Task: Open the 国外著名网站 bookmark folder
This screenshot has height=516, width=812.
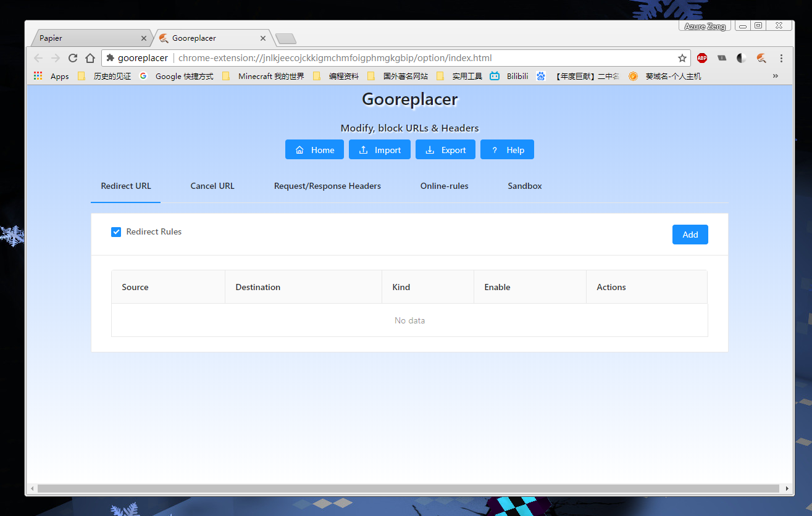Action: pyautogui.click(x=398, y=77)
